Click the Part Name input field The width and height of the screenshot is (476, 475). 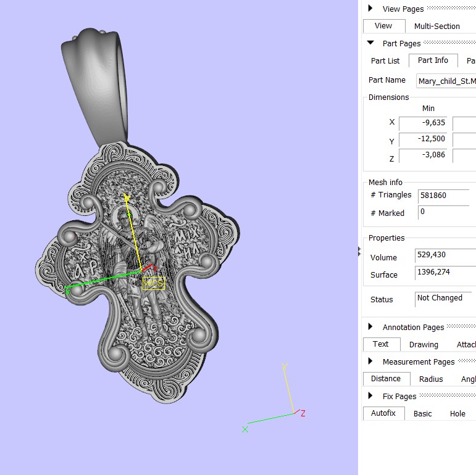click(446, 81)
